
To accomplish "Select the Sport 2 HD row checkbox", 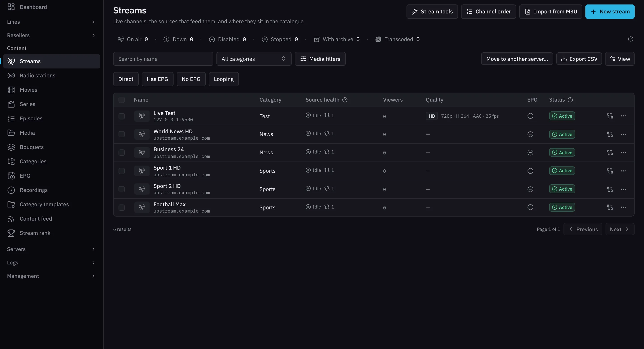I will click(x=121, y=189).
